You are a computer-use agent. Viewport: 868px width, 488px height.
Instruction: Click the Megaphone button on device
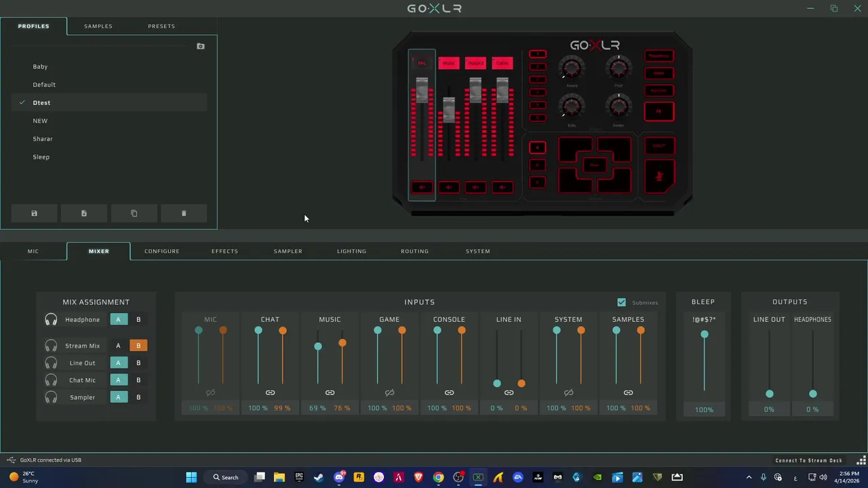click(659, 56)
